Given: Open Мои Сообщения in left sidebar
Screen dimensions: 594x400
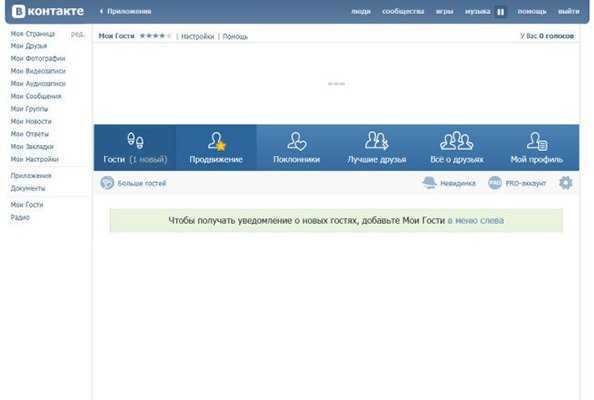Looking at the screenshot, I should [x=36, y=96].
